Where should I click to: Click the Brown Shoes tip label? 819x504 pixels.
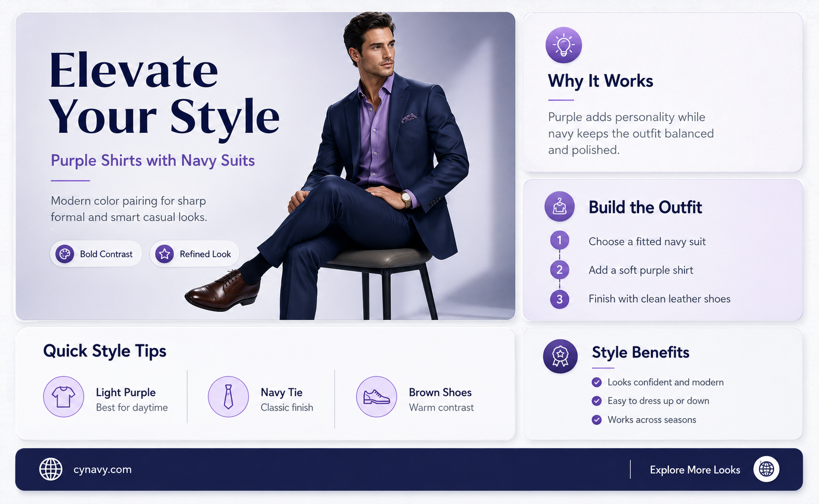click(x=440, y=392)
